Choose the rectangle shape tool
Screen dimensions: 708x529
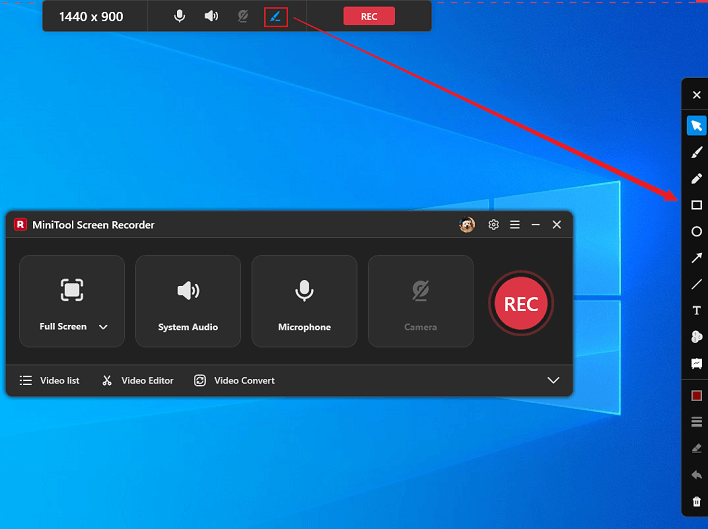[696, 205]
